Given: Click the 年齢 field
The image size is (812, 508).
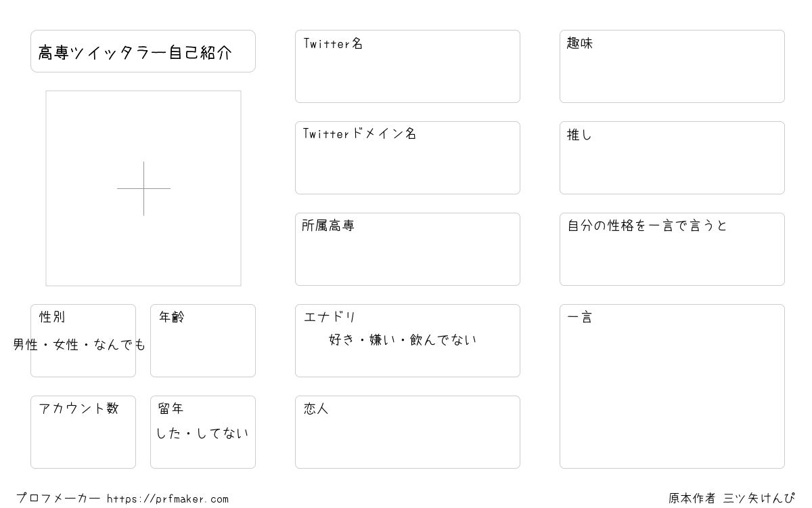Looking at the screenshot, I should [203, 341].
